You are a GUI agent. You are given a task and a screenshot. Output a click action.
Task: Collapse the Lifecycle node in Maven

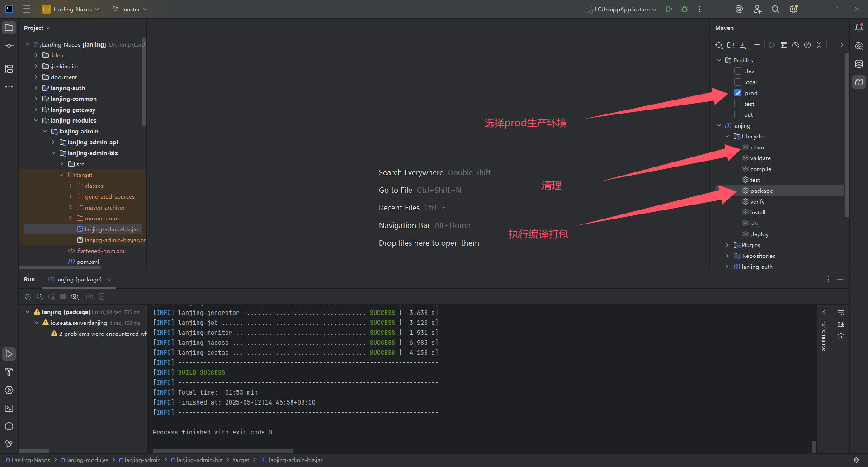click(727, 136)
